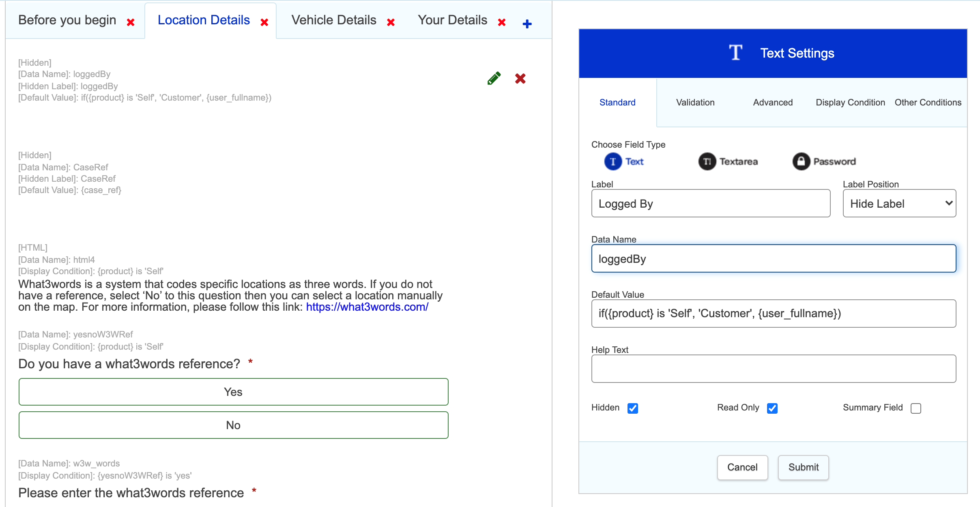Screen dimensions: 980x507
Task: Open the Display Condition tab
Action: click(x=850, y=102)
